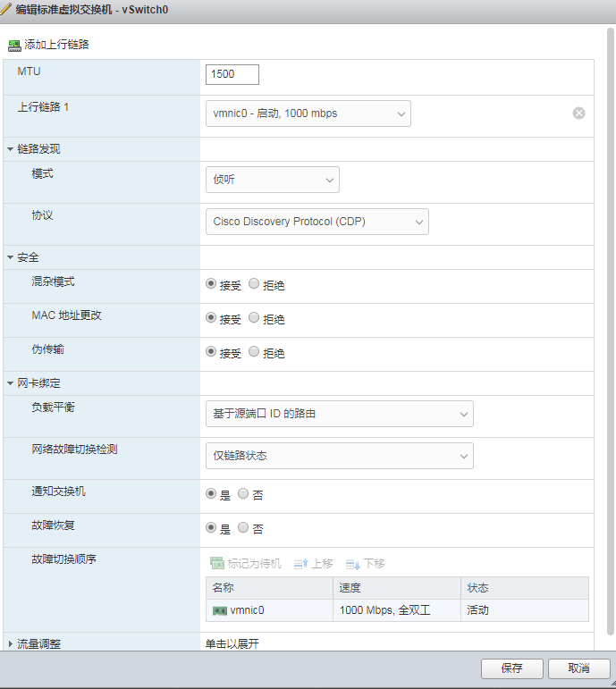Viewport: 616px width, 689px height.
Task: Click the pencil edit icon in title bar
Action: tap(6, 9)
